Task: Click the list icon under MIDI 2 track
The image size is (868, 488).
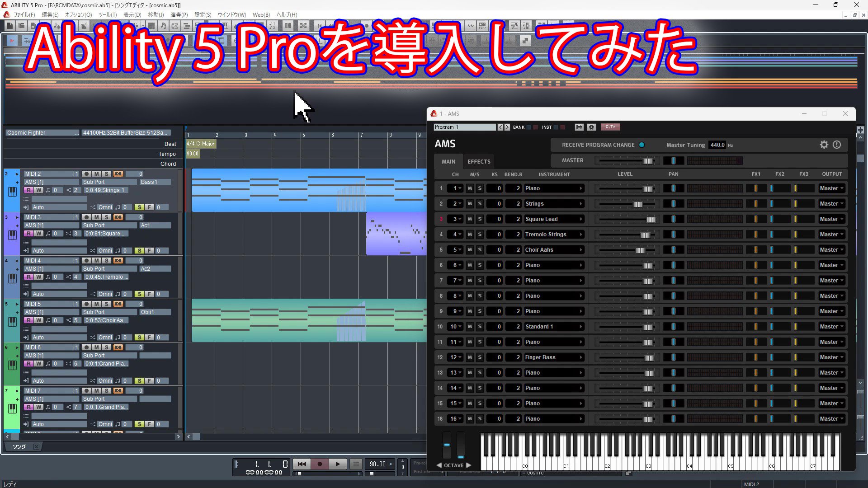Action: tap(26, 199)
